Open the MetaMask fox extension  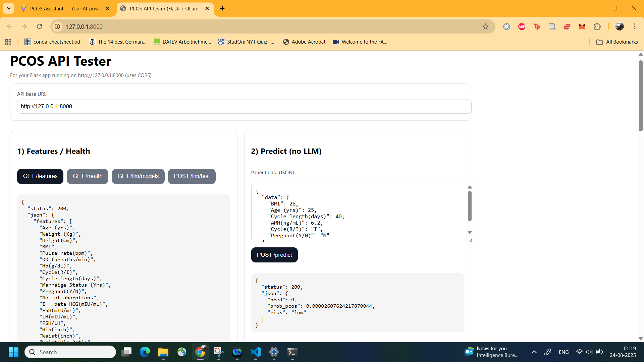tap(582, 26)
